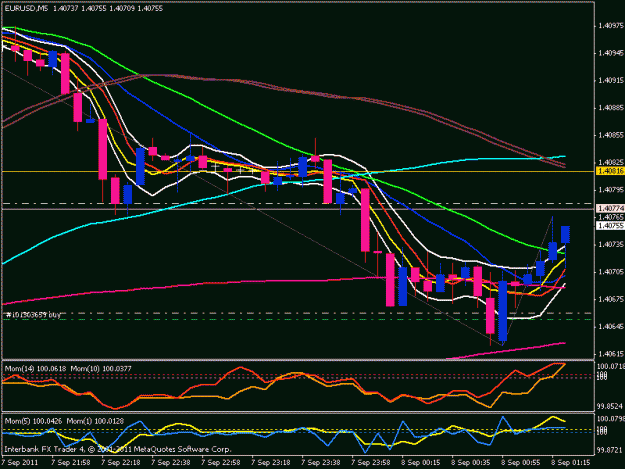Click the EURUSD,M5 chart title text
Viewport: 625px width, 469px height.
click(x=27, y=8)
